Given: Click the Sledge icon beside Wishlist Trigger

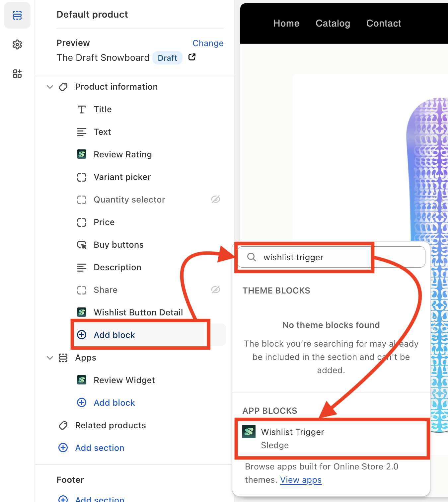Looking at the screenshot, I should click(249, 432).
